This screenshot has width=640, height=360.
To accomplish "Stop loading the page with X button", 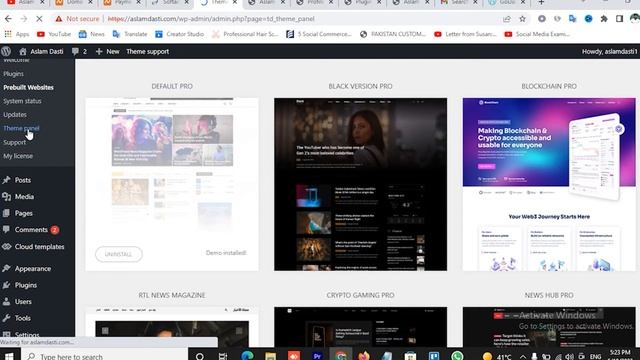I will point(40,19).
